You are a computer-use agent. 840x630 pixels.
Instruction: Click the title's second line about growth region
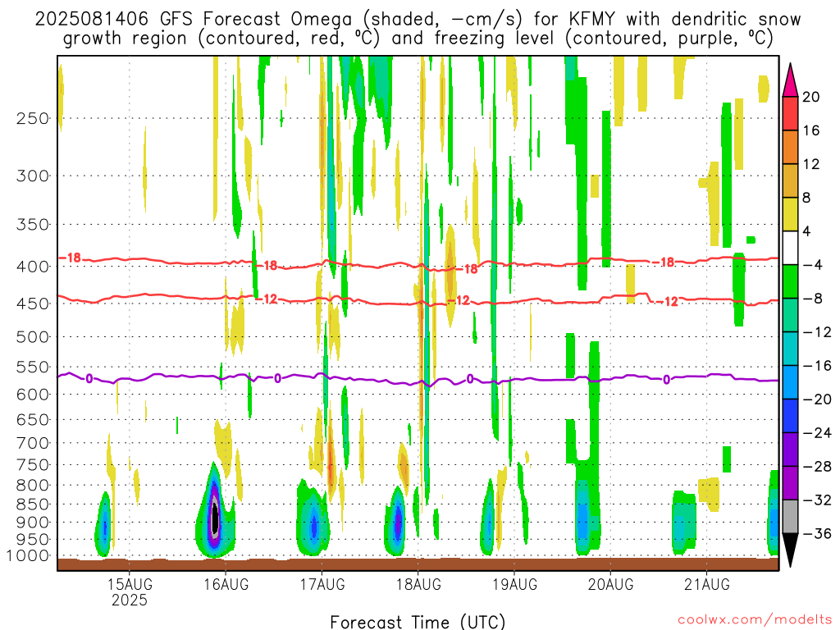coord(418,39)
